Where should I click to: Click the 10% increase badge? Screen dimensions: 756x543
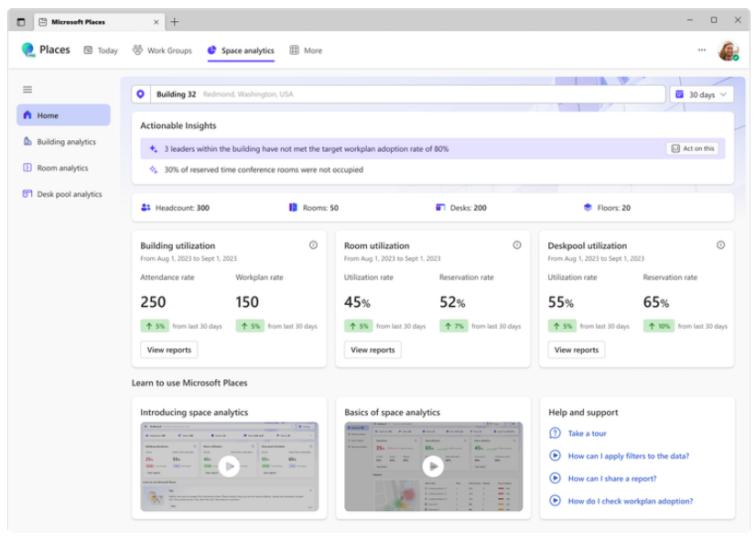click(x=659, y=326)
